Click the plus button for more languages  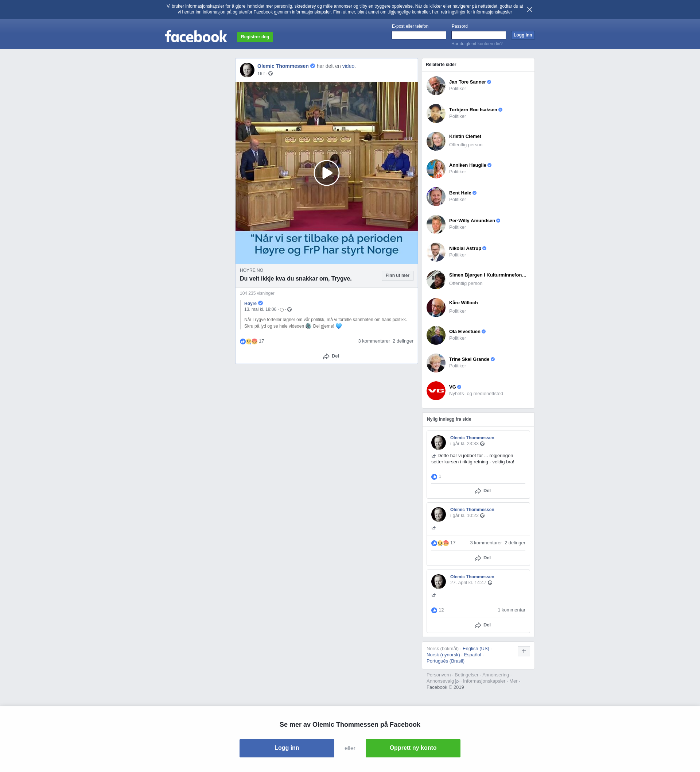[523, 651]
